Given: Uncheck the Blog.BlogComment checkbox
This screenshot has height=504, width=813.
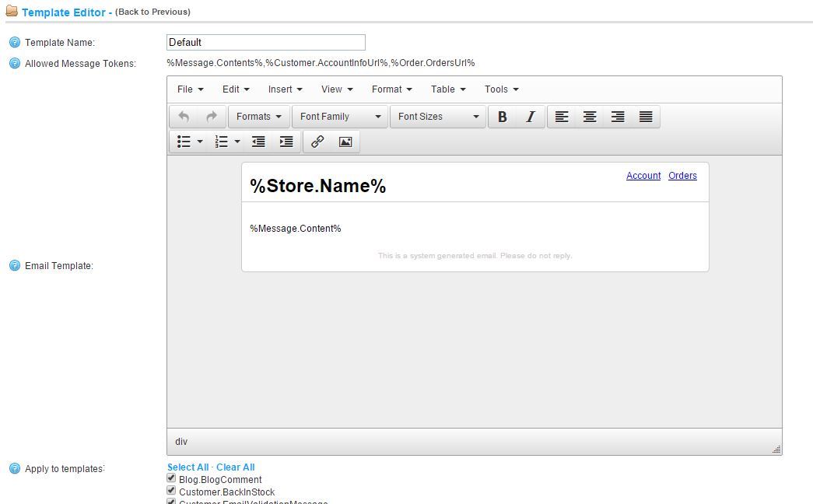Looking at the screenshot, I should click(x=171, y=479).
